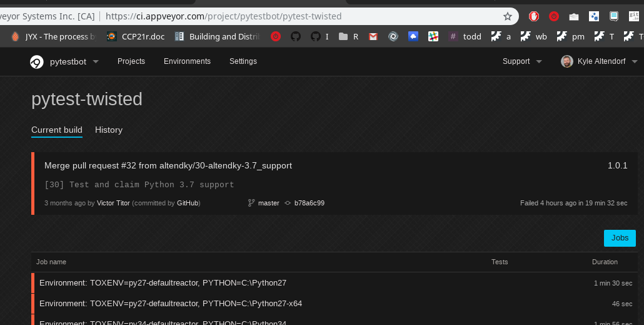Open the Projects menu
Image resolution: width=644 pixels, height=325 pixels.
pos(131,61)
